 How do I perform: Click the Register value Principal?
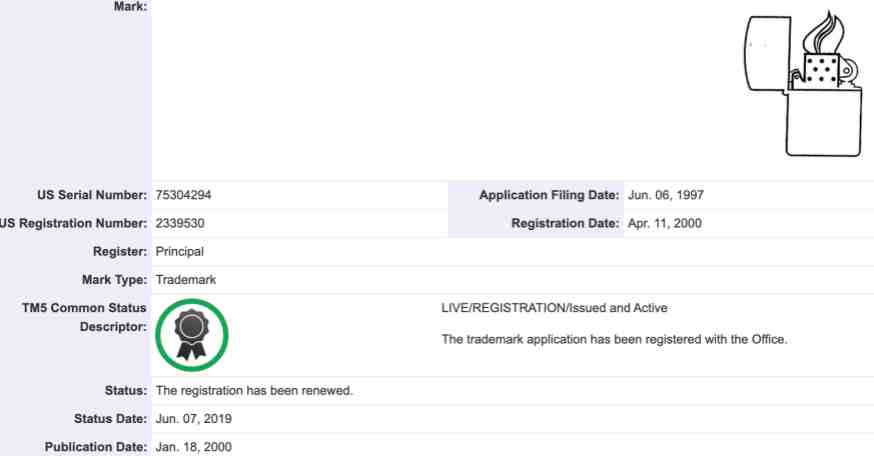pos(179,251)
